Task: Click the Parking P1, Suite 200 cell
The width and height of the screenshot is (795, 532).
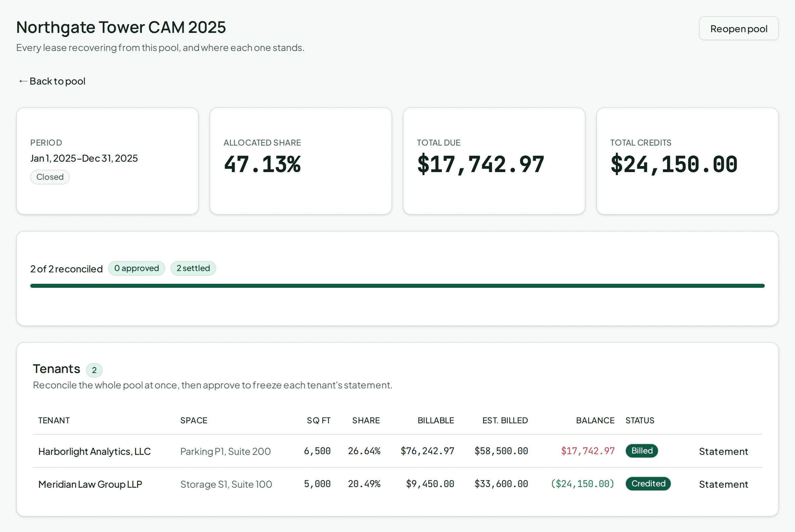Action: [x=226, y=451]
